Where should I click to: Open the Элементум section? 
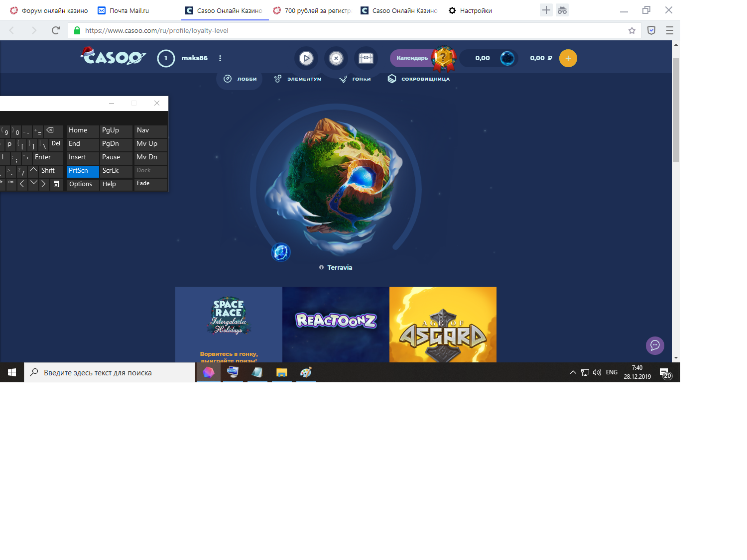click(x=298, y=79)
